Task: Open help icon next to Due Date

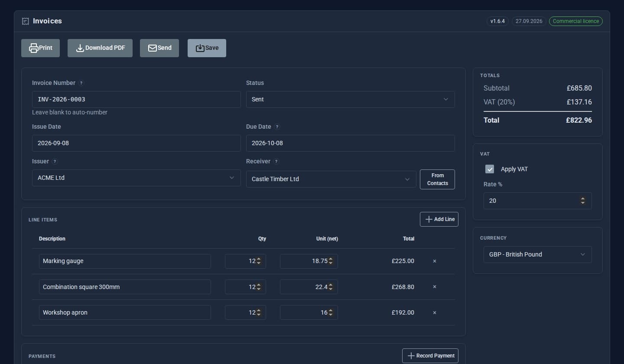Action: point(277,127)
